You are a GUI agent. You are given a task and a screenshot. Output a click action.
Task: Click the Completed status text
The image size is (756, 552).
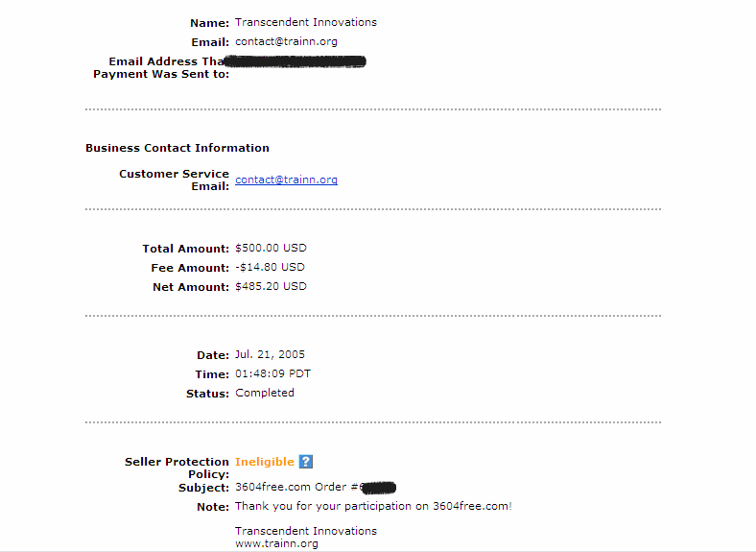coord(265,393)
